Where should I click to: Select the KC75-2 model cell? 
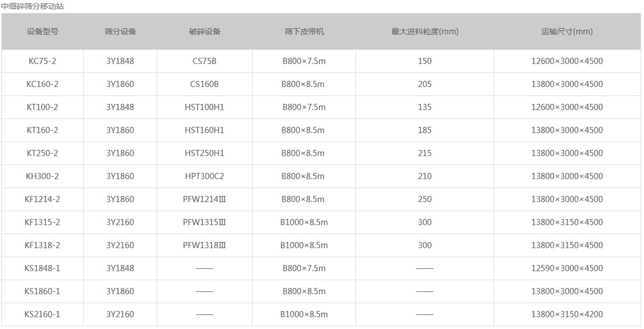coord(42,61)
